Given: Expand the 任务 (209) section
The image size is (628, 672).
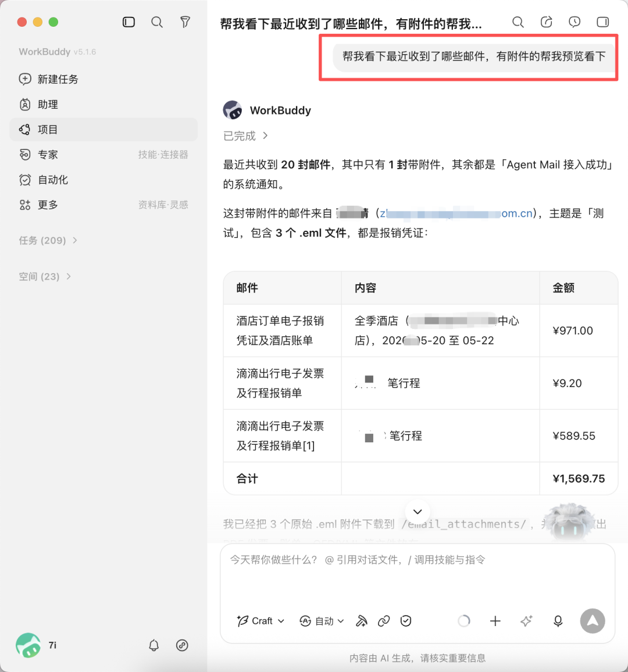Looking at the screenshot, I should coord(48,241).
